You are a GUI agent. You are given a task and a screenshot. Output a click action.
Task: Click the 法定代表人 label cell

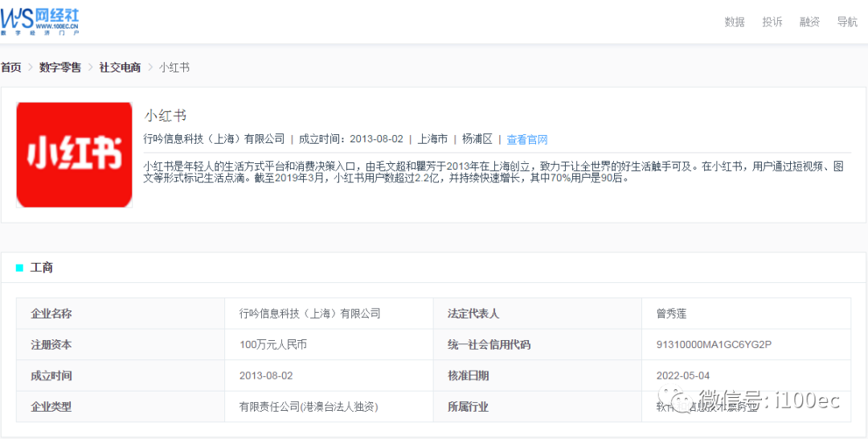click(x=538, y=314)
